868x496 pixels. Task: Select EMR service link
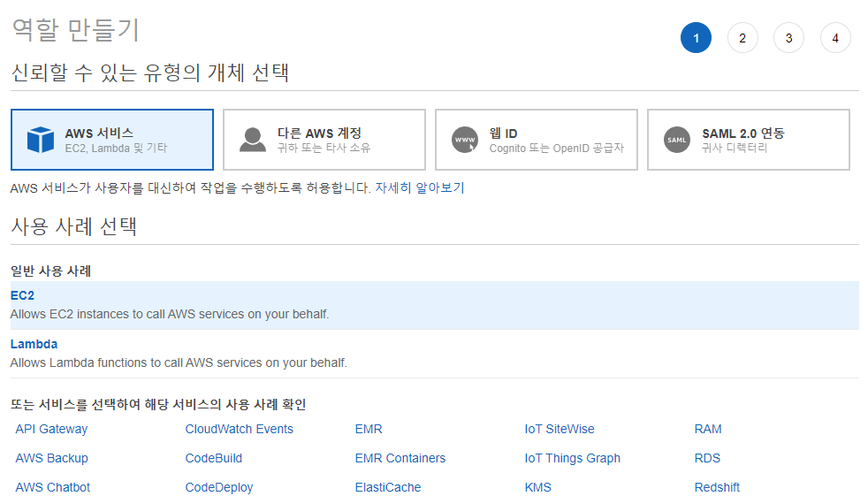pyautogui.click(x=369, y=429)
